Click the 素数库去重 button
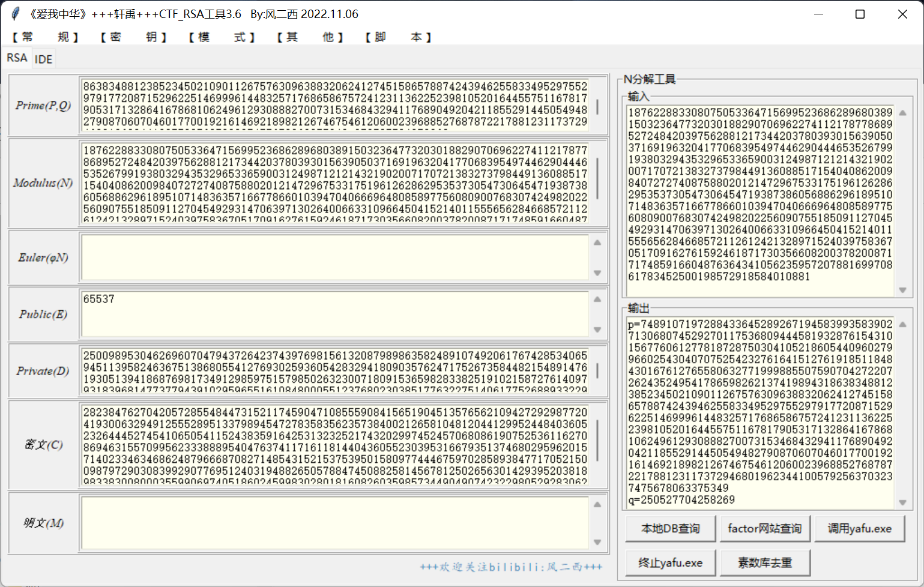Screen dimensions: 924x587 pos(765,563)
